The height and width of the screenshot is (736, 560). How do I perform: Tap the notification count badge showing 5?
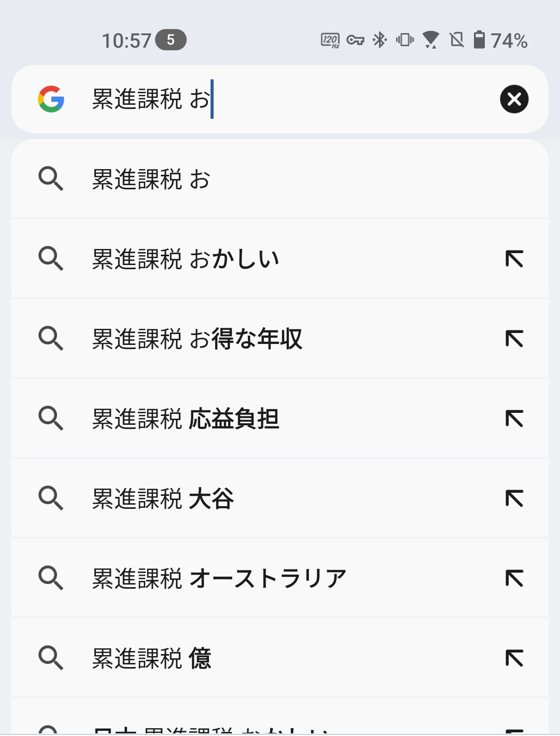point(171,40)
